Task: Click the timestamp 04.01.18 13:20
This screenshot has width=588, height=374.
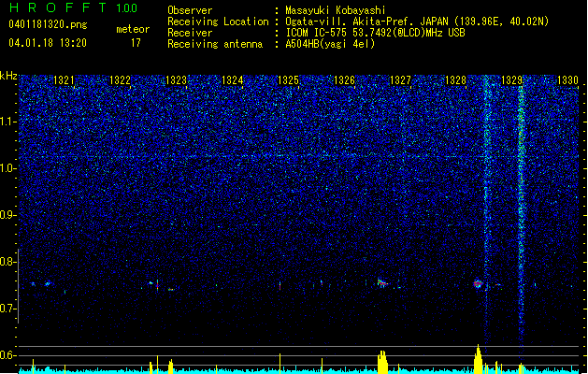Action: point(48,43)
